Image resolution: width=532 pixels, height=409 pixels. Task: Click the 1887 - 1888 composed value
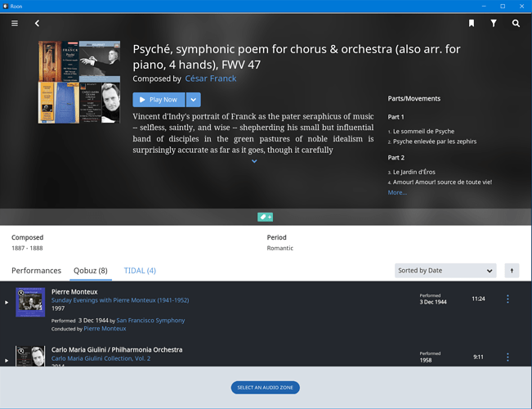27,248
